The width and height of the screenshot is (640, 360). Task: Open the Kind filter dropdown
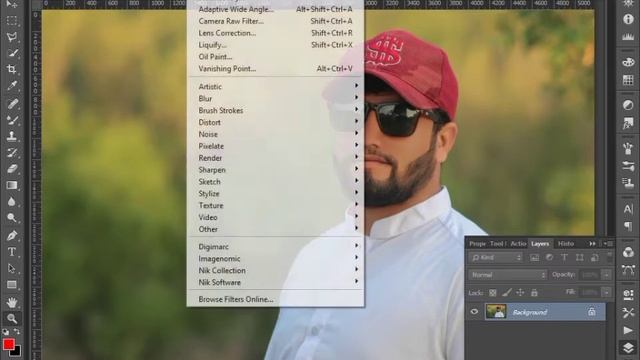496,258
